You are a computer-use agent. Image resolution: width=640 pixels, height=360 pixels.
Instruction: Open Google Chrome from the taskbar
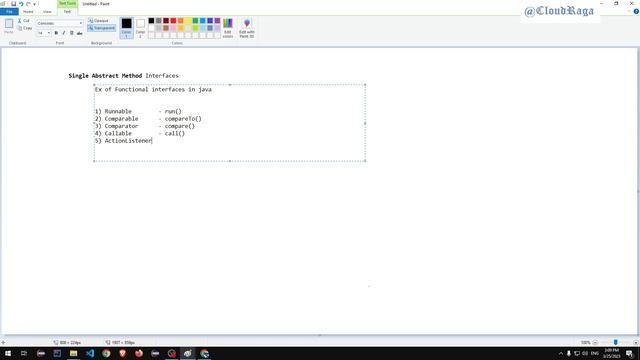tap(106, 353)
